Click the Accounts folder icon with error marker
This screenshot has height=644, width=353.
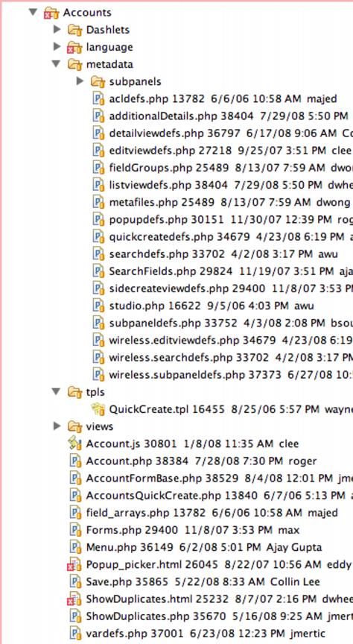[51, 13]
